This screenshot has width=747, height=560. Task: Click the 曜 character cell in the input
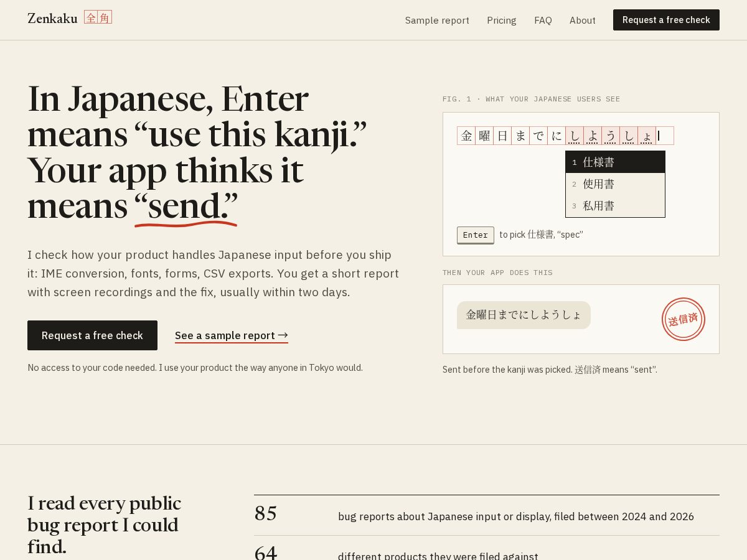(x=484, y=136)
